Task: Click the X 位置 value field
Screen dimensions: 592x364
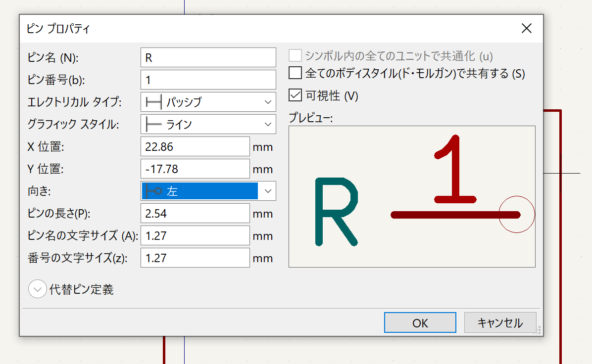Action: [195, 146]
